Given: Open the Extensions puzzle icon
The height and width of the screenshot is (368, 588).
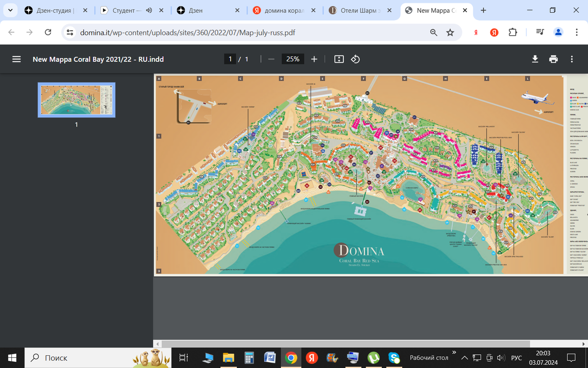Looking at the screenshot, I should (513, 32).
